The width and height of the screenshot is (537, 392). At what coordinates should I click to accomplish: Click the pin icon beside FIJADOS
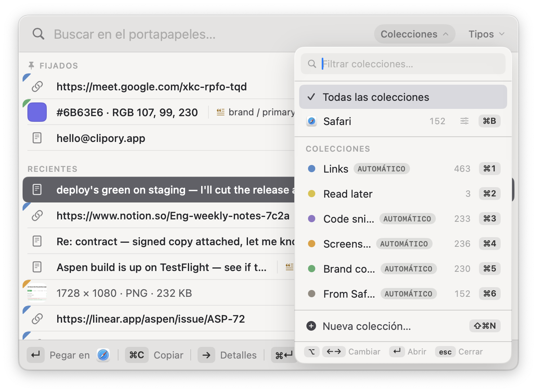coord(31,65)
